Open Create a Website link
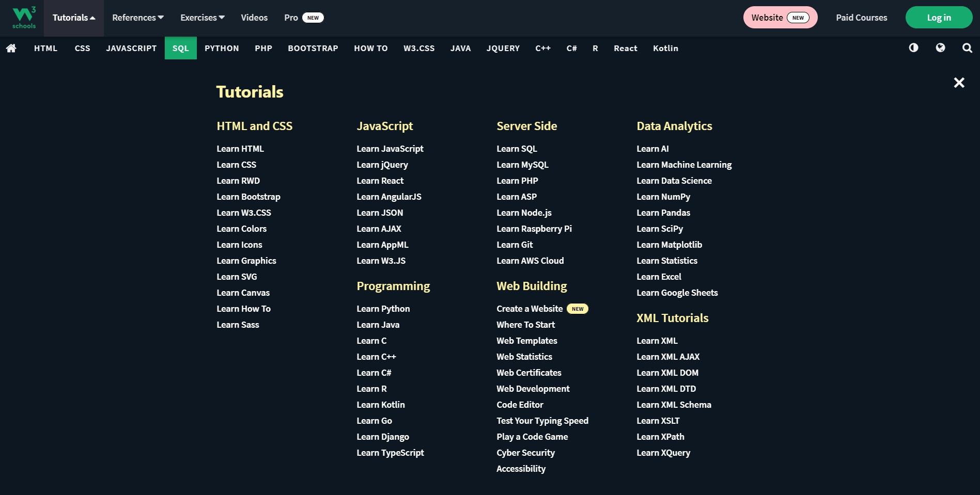This screenshot has height=495, width=980. pos(542,309)
